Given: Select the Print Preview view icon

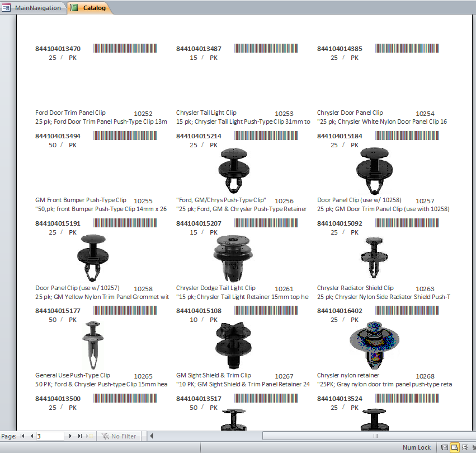Looking at the screenshot, I should pos(454,447).
